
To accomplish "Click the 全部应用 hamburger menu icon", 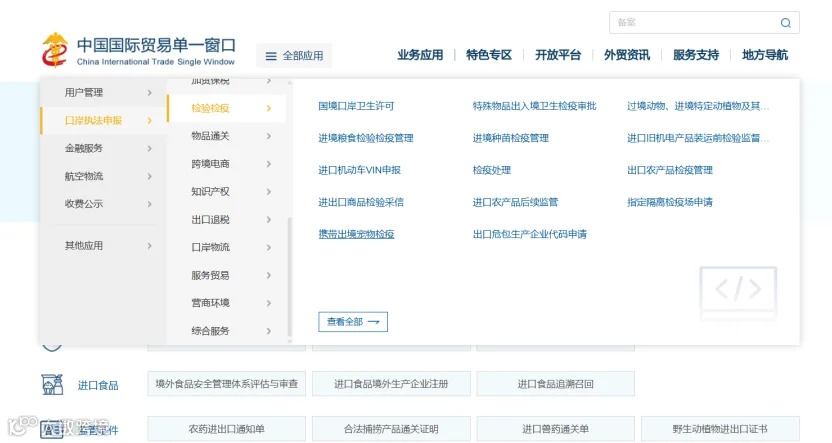I will pyautogui.click(x=271, y=56).
